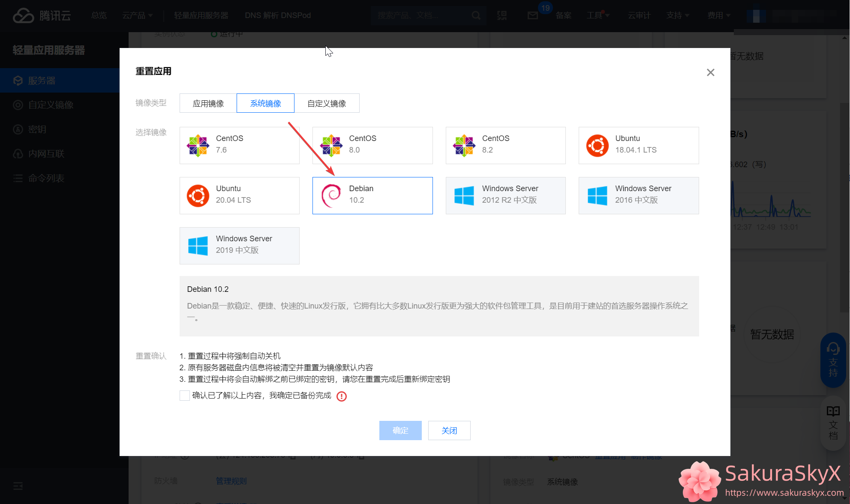Open the QR code scan icon

[502, 15]
